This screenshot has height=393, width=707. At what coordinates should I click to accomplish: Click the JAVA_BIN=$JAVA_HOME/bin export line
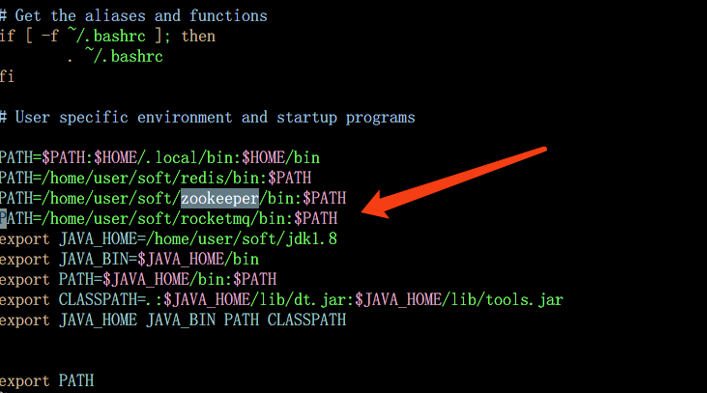[x=129, y=259]
